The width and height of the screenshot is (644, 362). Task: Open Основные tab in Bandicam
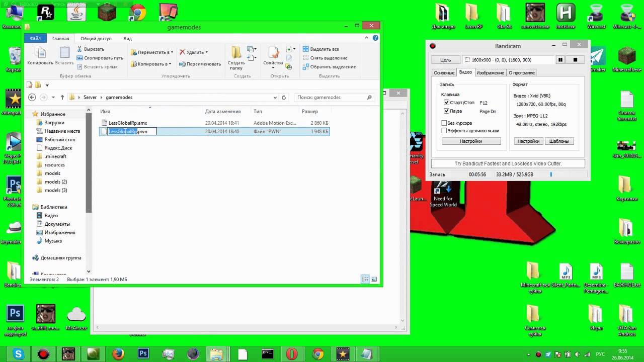click(x=444, y=73)
